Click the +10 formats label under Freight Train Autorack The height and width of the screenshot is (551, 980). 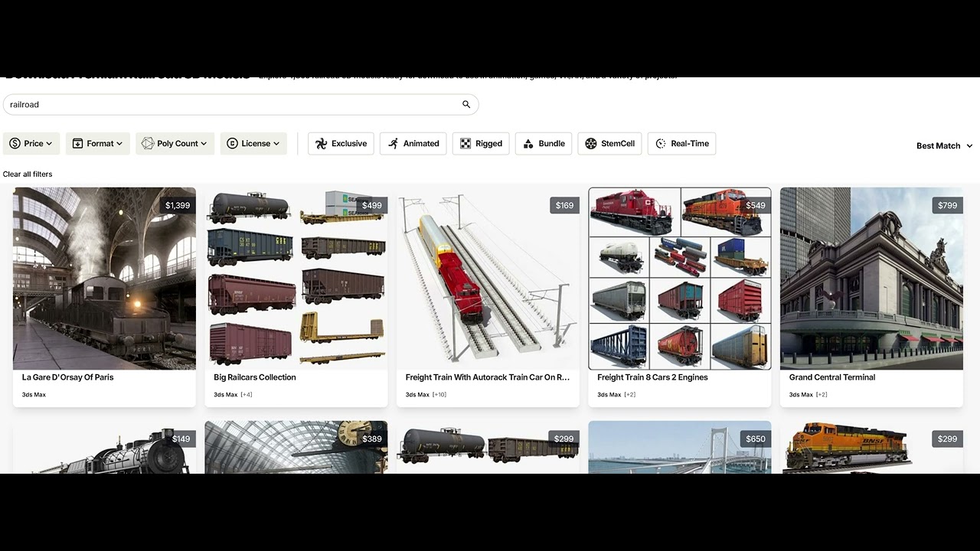[x=439, y=395]
